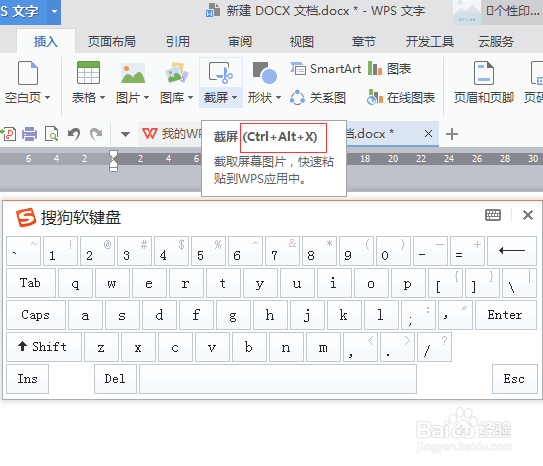Viewport: 543px width, 466px height.
Task: Click the Sogou logo on soft keyboard
Action: (x=26, y=217)
